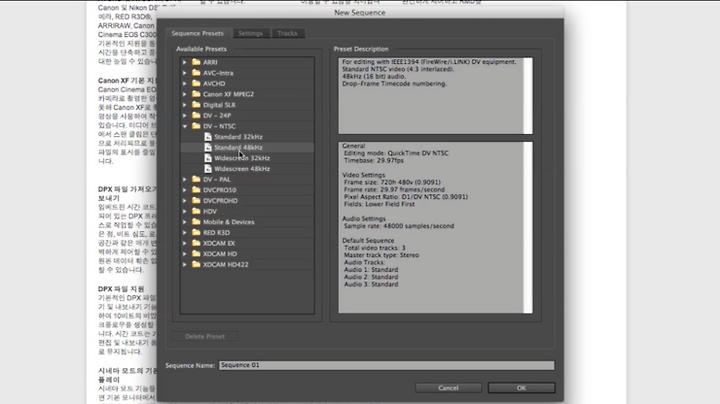Expand the XDCAM EX folder
This screenshot has width=720, height=404.
(x=185, y=243)
